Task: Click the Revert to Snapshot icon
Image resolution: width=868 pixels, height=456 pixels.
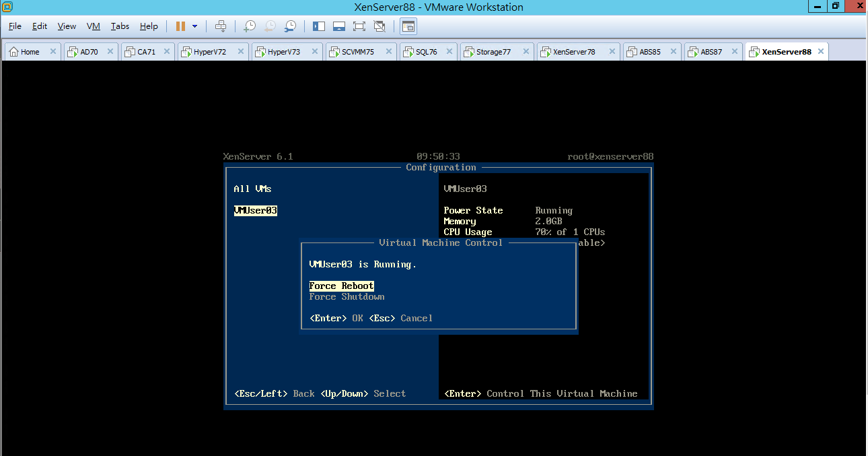Action: pyautogui.click(x=270, y=26)
